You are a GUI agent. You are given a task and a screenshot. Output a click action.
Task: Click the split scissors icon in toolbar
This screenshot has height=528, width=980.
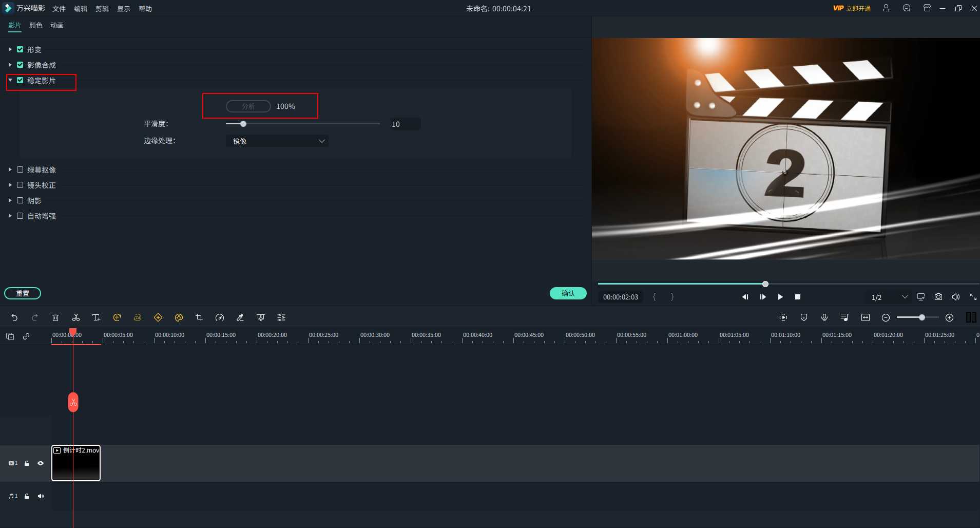[x=76, y=317]
